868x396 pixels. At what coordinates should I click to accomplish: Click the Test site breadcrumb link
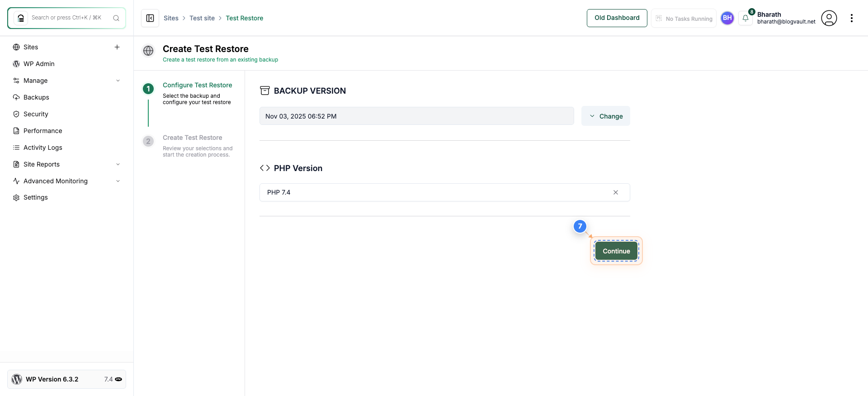(x=202, y=18)
